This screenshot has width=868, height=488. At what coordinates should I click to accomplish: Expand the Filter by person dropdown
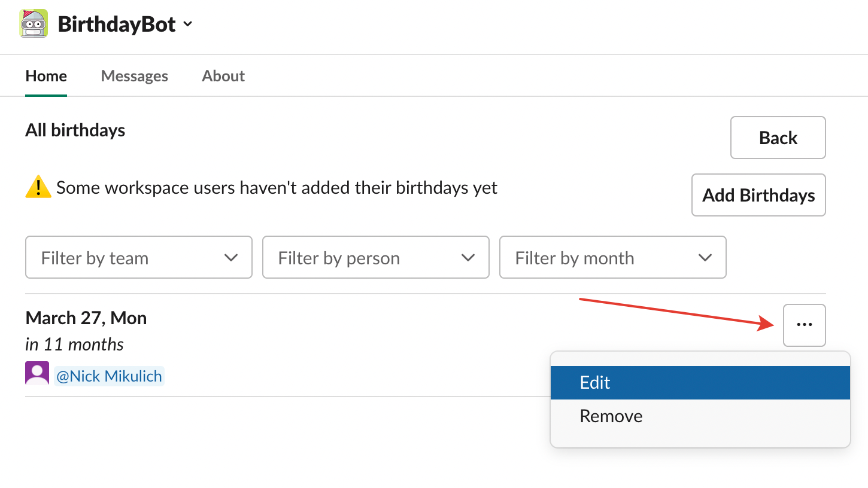pos(375,258)
